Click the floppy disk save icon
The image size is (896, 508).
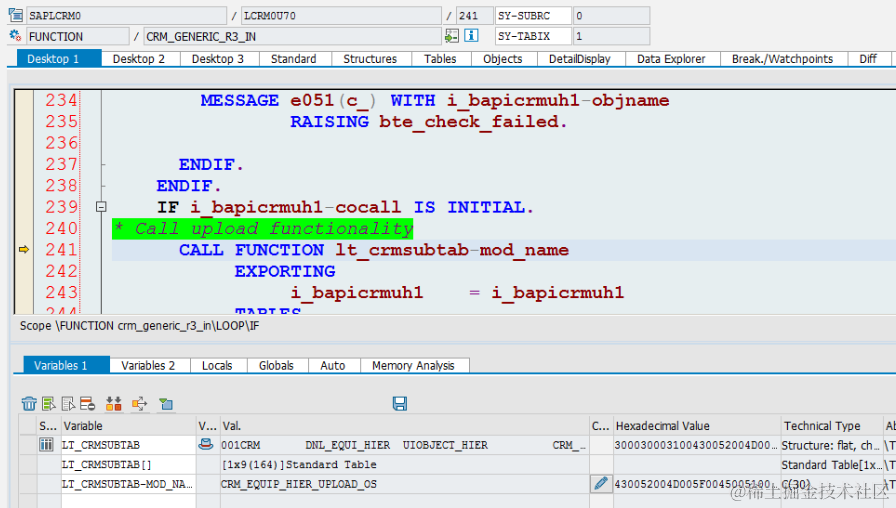click(x=400, y=403)
